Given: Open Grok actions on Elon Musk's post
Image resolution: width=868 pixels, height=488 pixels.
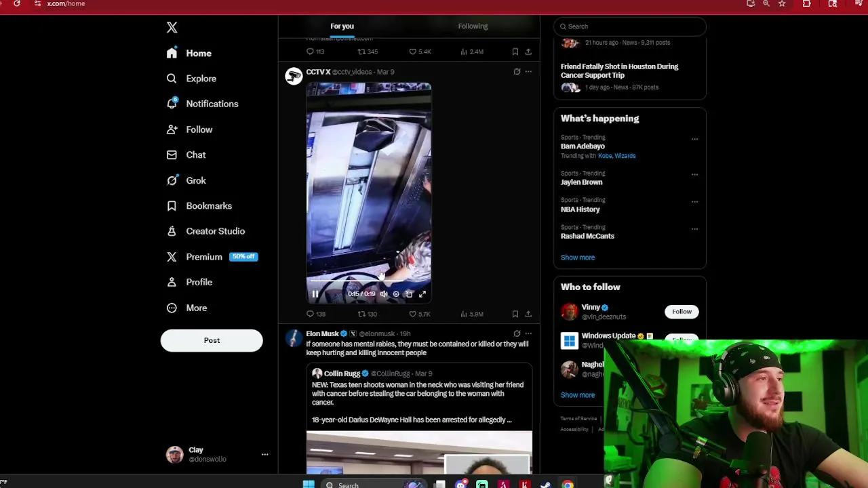Looking at the screenshot, I should (517, 333).
